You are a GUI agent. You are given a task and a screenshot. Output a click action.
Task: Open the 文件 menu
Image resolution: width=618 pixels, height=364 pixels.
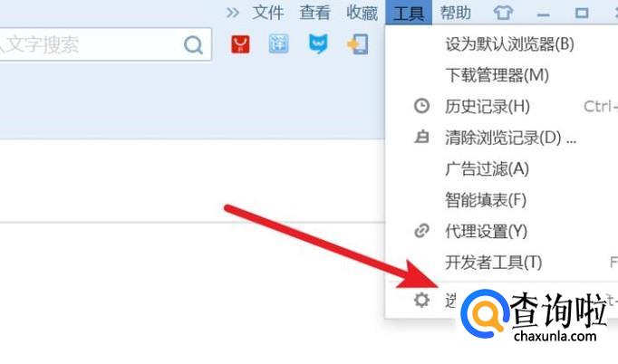pyautogui.click(x=268, y=13)
